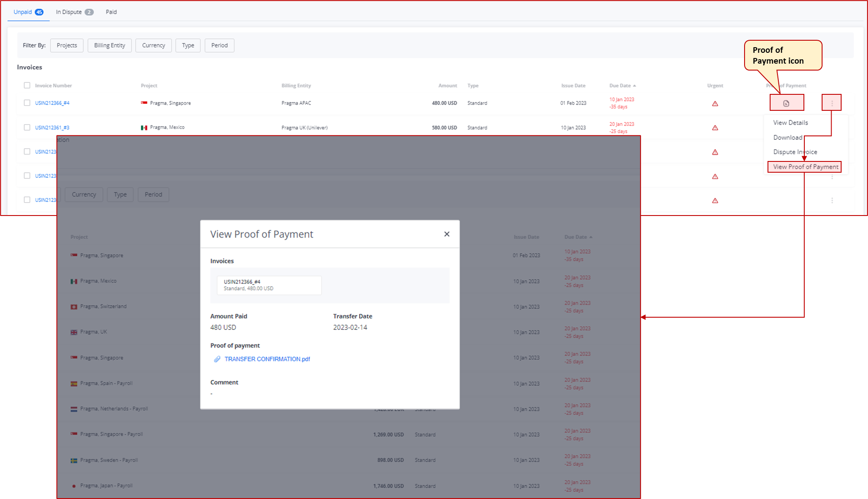This screenshot has height=499, width=868.
Task: Open the three-dot overflow menu for USIN212366_#4
Action: coord(832,103)
